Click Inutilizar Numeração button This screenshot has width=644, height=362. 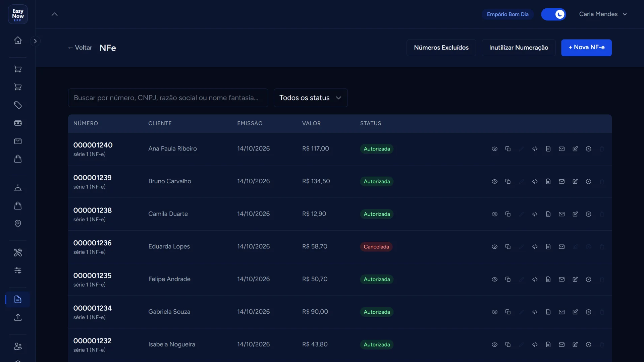pyautogui.click(x=519, y=48)
